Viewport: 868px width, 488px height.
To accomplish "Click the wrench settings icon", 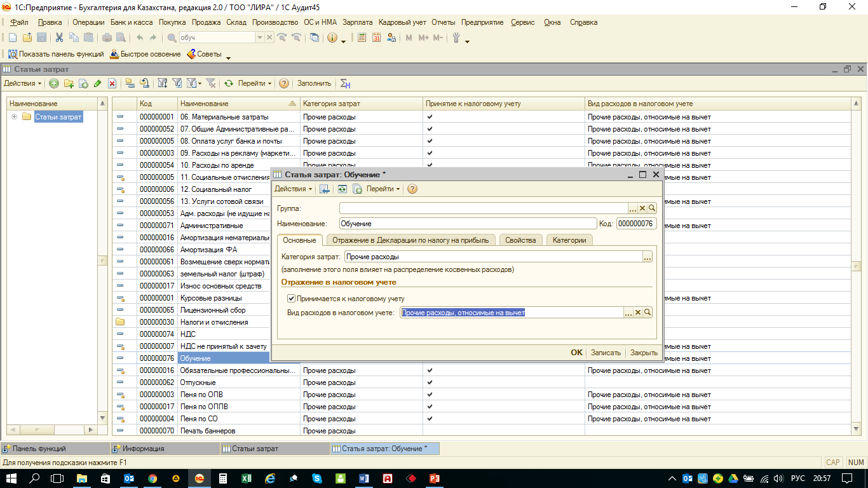I will click(456, 37).
